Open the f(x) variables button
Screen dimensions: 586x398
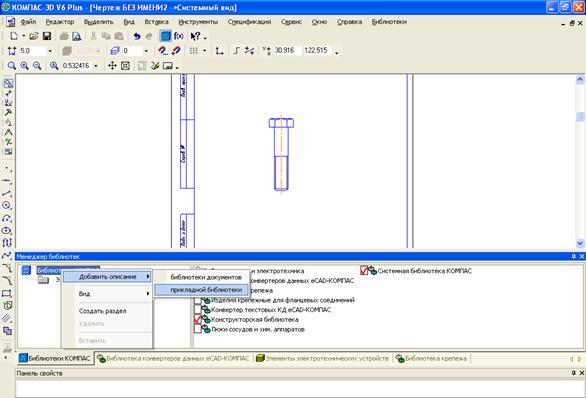[x=179, y=36]
